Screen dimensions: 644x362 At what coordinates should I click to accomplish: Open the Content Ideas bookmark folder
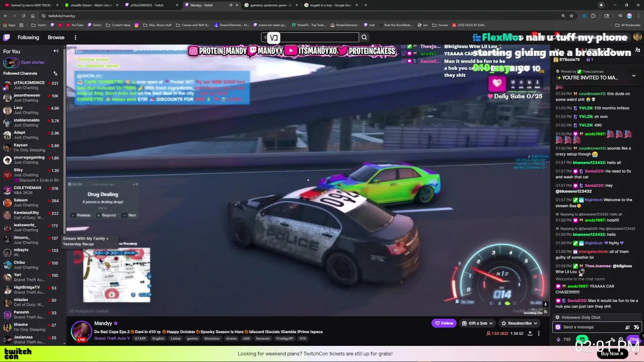point(118,25)
